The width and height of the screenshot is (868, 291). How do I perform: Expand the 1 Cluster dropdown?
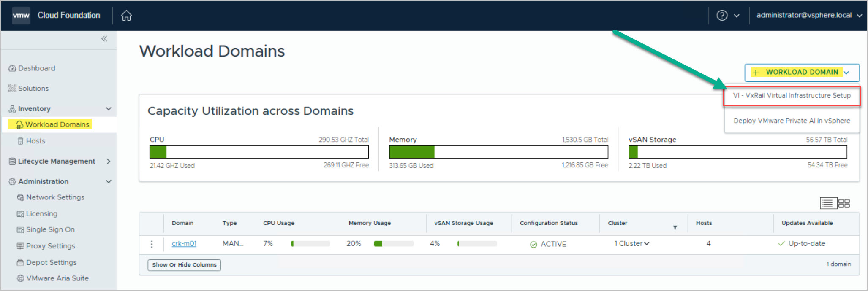point(632,244)
